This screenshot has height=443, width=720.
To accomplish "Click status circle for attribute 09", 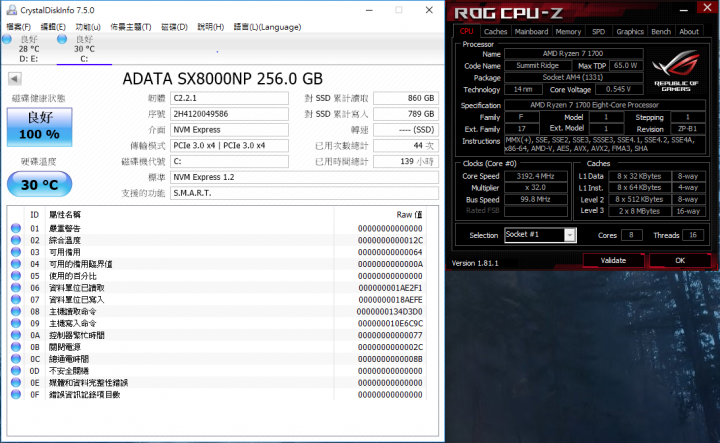I will pyautogui.click(x=16, y=323).
